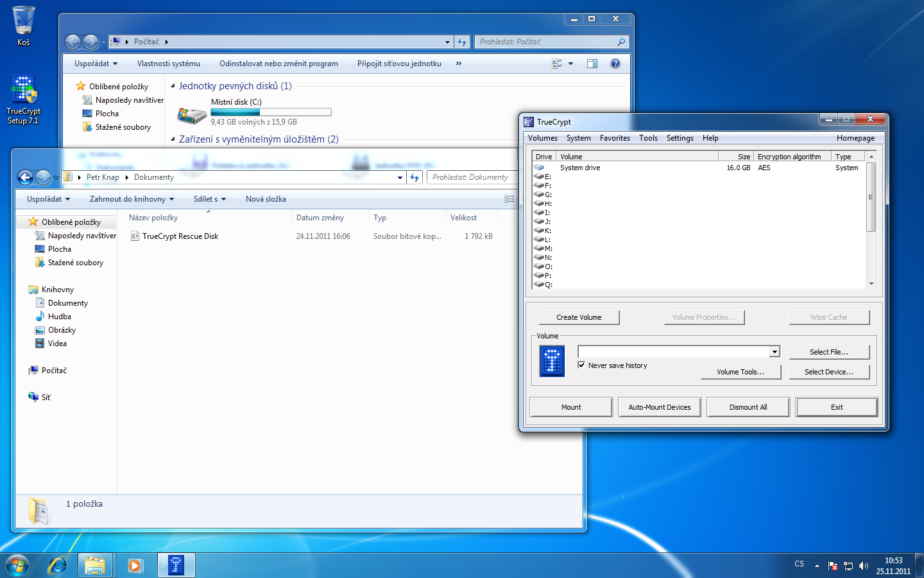Open TrueCrypt Help menu
Image resolution: width=924 pixels, height=578 pixels.
coord(710,138)
